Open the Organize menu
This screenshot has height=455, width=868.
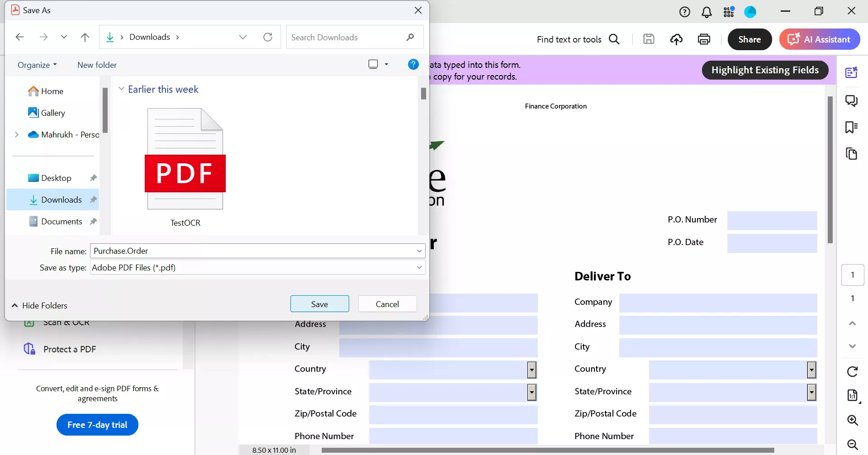tap(37, 65)
